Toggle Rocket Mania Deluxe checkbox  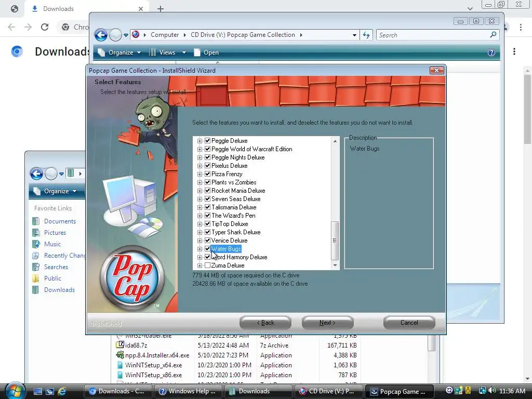point(208,191)
